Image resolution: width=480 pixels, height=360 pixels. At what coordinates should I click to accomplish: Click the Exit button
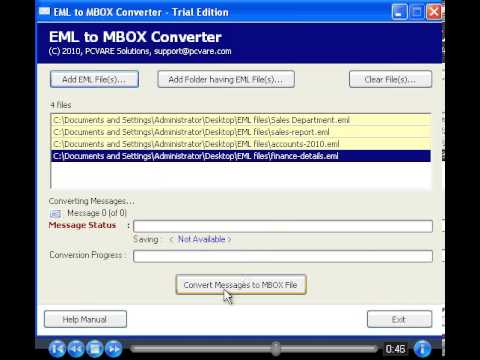(x=399, y=319)
